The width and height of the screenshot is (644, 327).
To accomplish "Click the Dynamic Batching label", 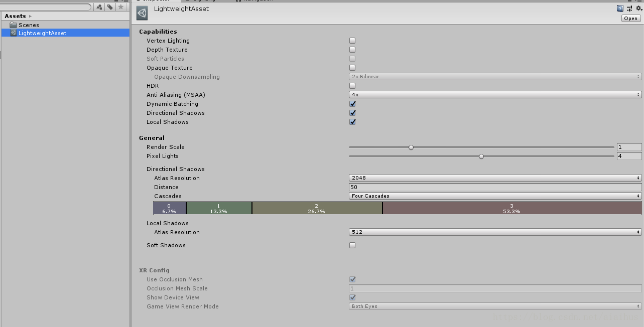I will pos(172,104).
